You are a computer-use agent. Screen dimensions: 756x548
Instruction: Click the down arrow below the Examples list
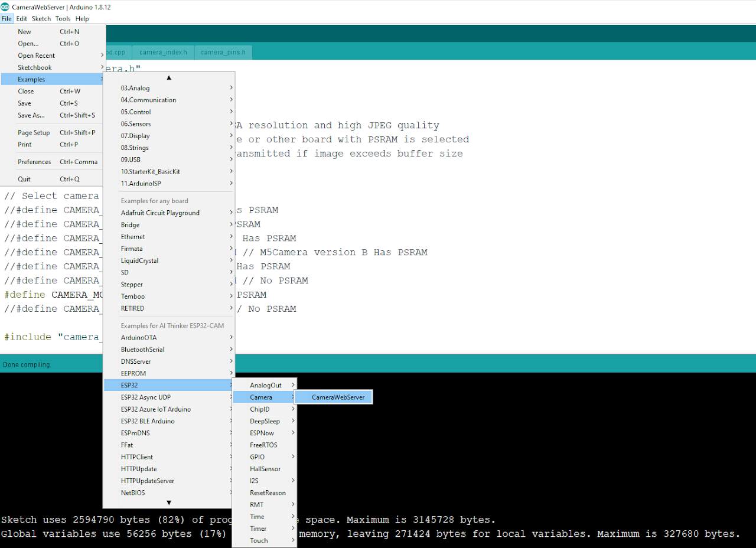click(x=169, y=503)
